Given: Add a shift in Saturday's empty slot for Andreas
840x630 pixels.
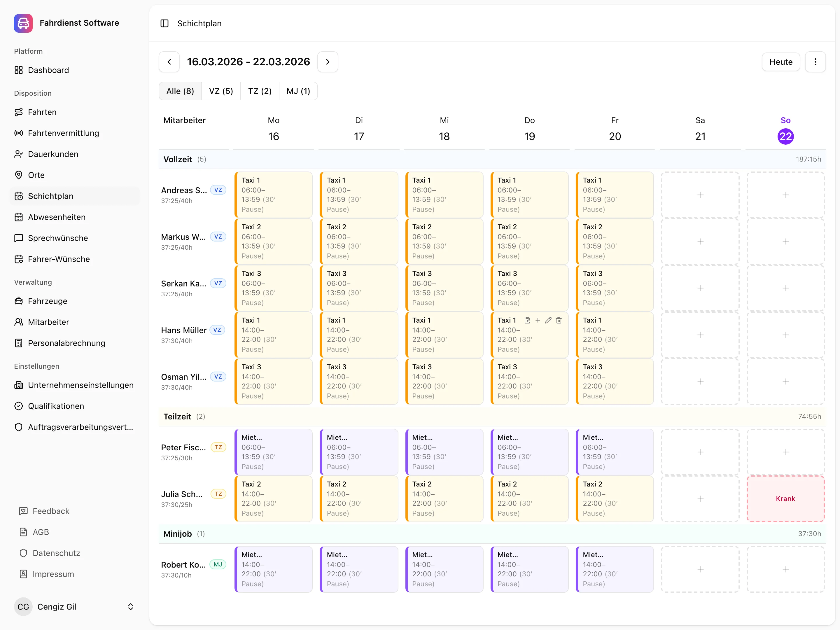Looking at the screenshot, I should [x=700, y=195].
